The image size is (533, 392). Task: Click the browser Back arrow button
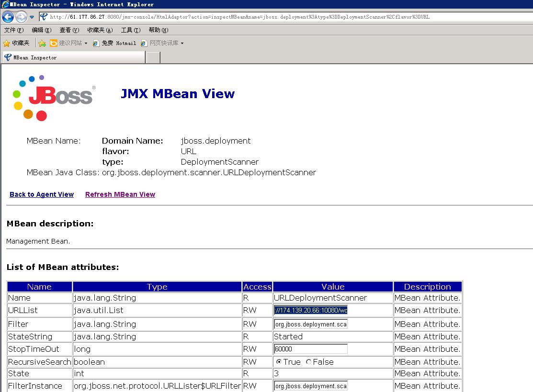point(8,17)
